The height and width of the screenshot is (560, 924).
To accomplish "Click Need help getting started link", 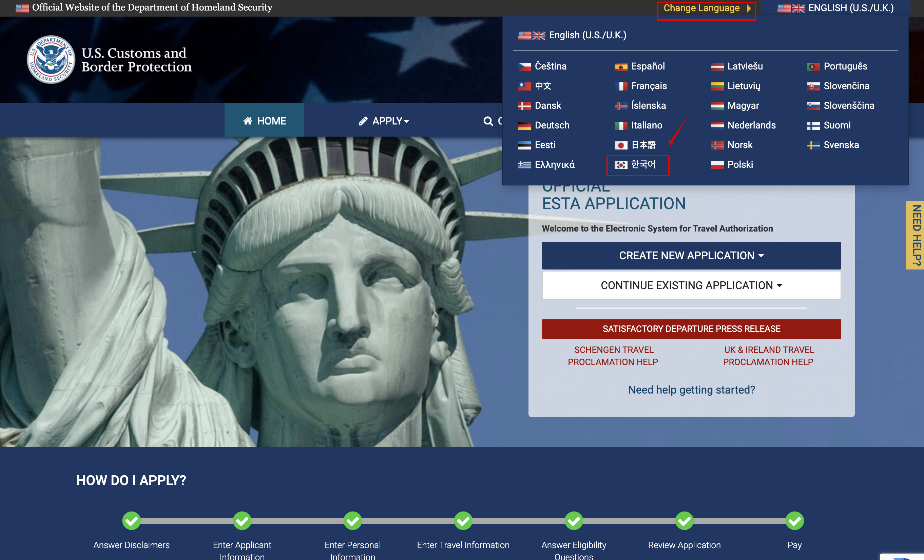I will click(691, 389).
